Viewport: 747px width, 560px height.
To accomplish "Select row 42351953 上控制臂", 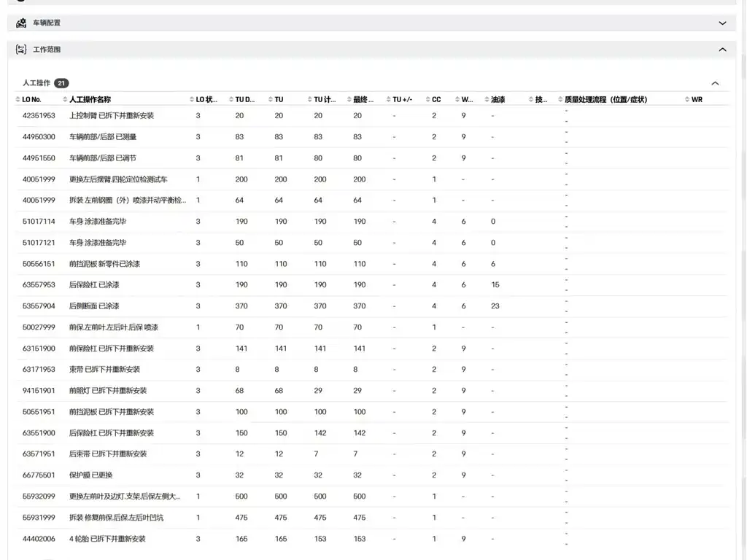I will 372,116.
